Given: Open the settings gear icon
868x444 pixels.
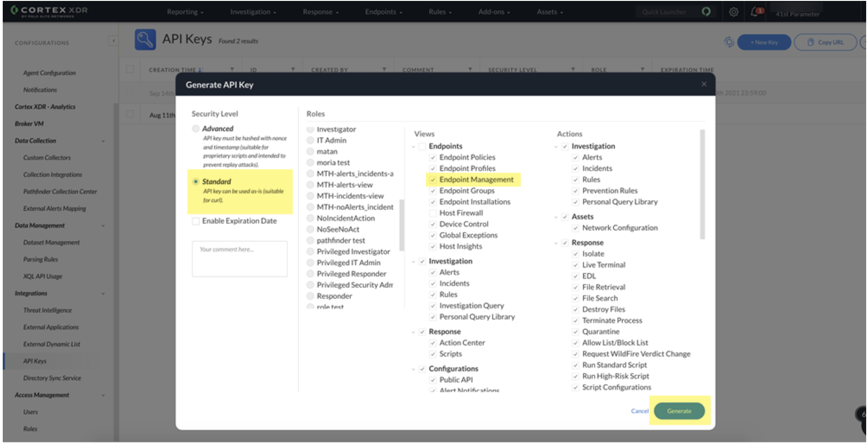Looking at the screenshot, I should pos(733,12).
